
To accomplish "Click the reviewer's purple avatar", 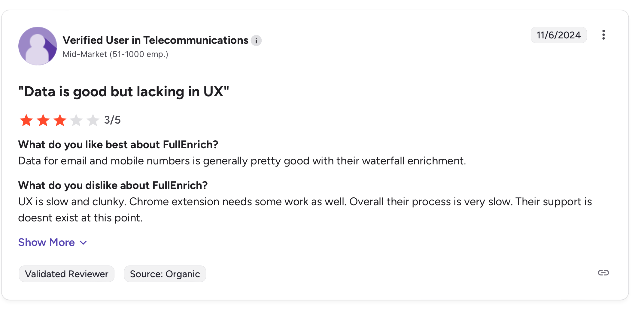I will pyautogui.click(x=38, y=46).
